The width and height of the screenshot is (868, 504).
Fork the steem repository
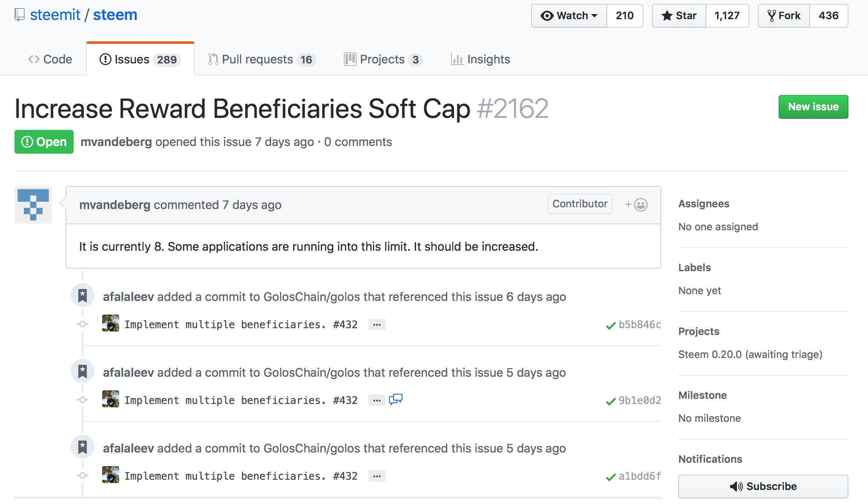point(784,16)
